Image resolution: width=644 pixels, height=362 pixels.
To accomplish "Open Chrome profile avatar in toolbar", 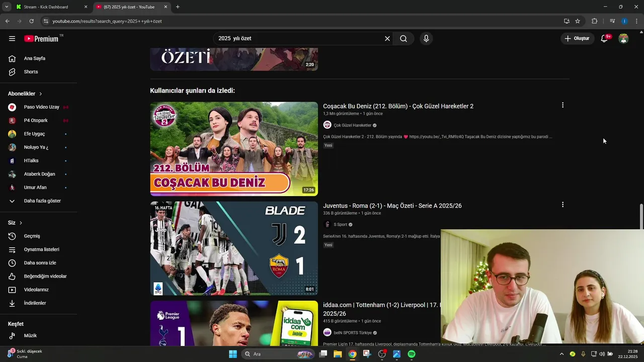I will pyautogui.click(x=624, y=21).
